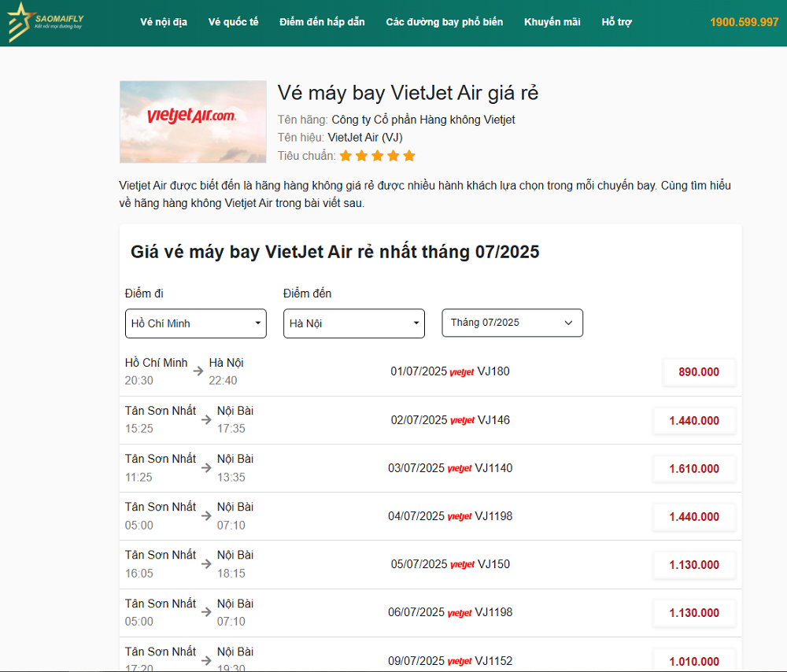Click Vietjet logo on 04/07/2025 row
This screenshot has height=672, width=787.
pos(460,516)
